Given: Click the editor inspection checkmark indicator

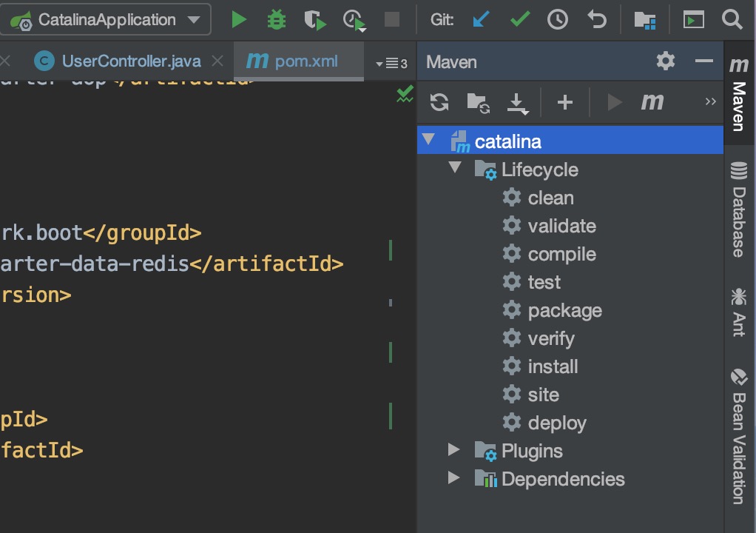Looking at the screenshot, I should [405, 93].
